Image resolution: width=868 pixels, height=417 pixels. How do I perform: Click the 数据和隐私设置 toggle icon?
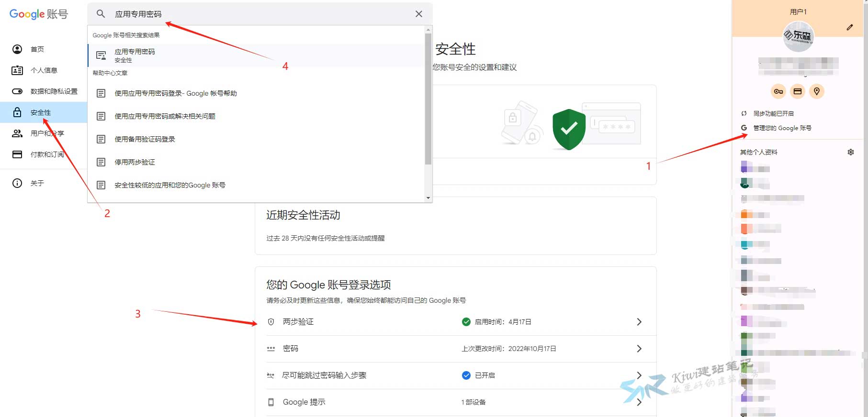(x=17, y=91)
